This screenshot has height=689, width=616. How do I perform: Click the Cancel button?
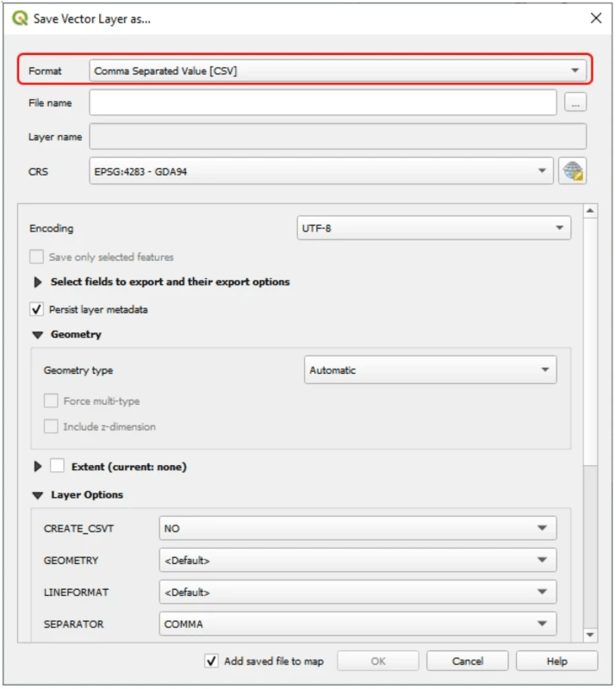[467, 661]
